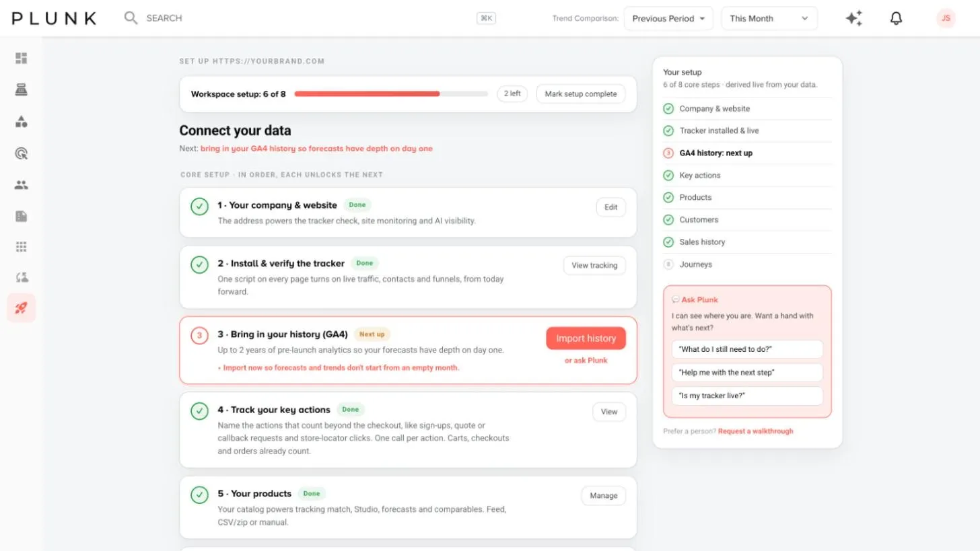Click the 'or ask Plunk' link
This screenshot has height=551, width=980.
click(586, 361)
